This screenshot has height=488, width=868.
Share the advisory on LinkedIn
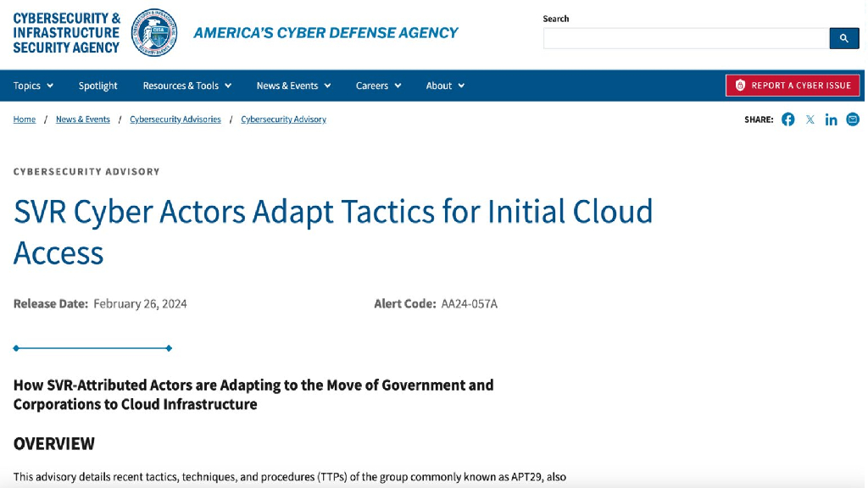click(x=831, y=119)
